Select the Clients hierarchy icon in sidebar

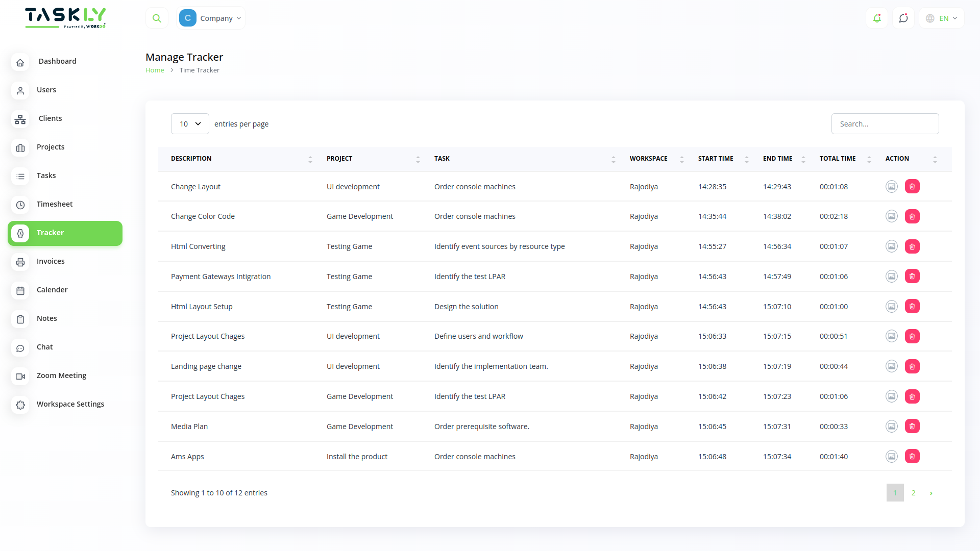[x=20, y=119]
